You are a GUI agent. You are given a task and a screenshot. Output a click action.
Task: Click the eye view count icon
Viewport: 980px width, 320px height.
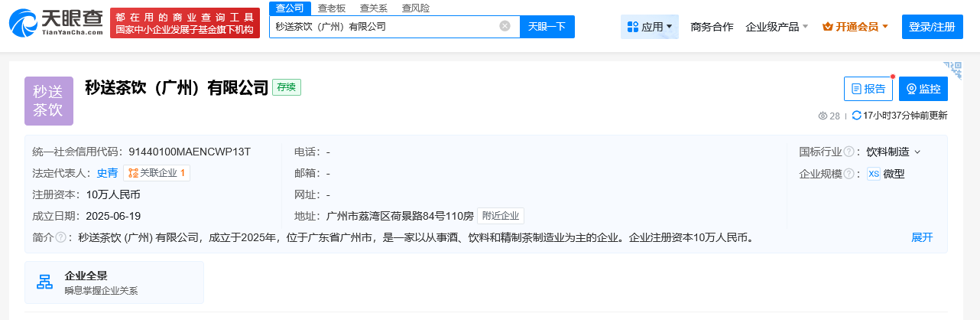(x=823, y=116)
